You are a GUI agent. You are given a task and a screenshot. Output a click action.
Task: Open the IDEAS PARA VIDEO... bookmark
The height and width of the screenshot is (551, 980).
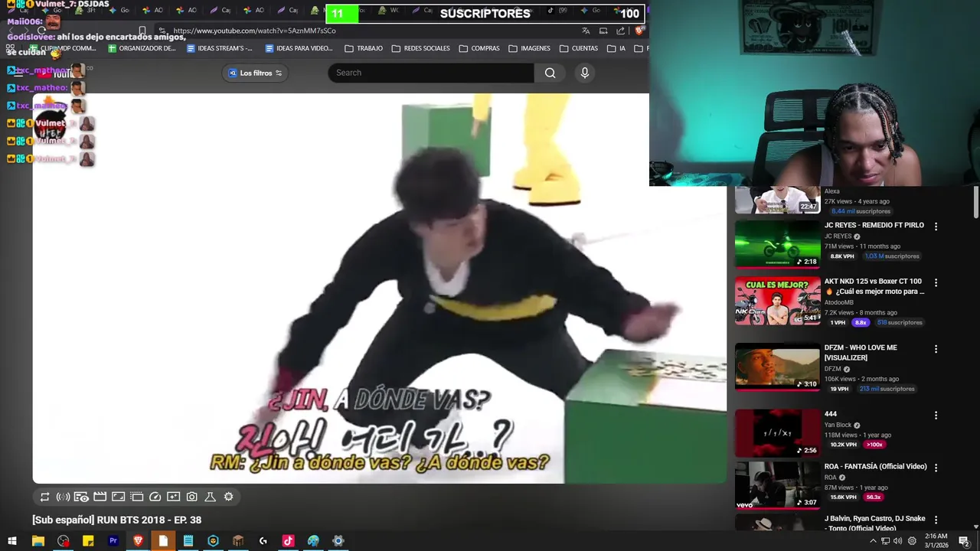click(299, 48)
